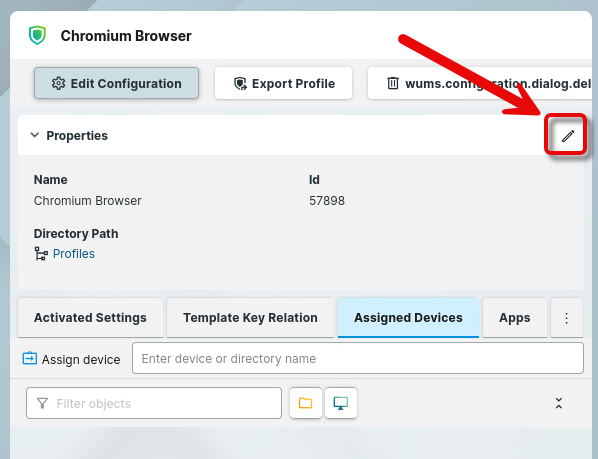598x459 pixels.
Task: Toggle the folder filter button
Action: tap(305, 403)
